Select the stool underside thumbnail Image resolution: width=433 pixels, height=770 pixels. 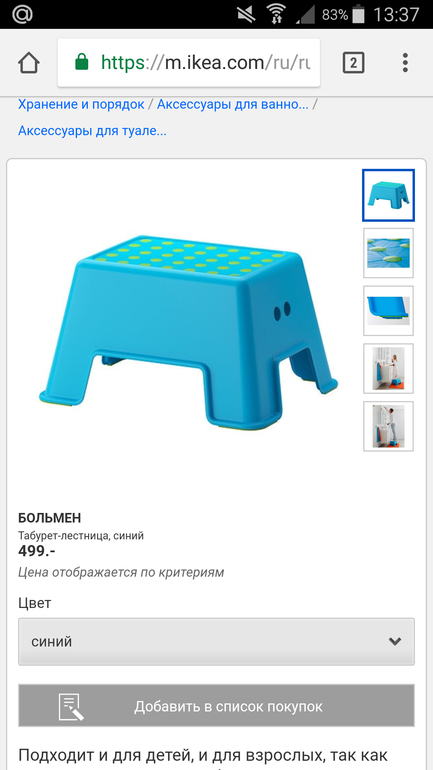click(x=388, y=311)
